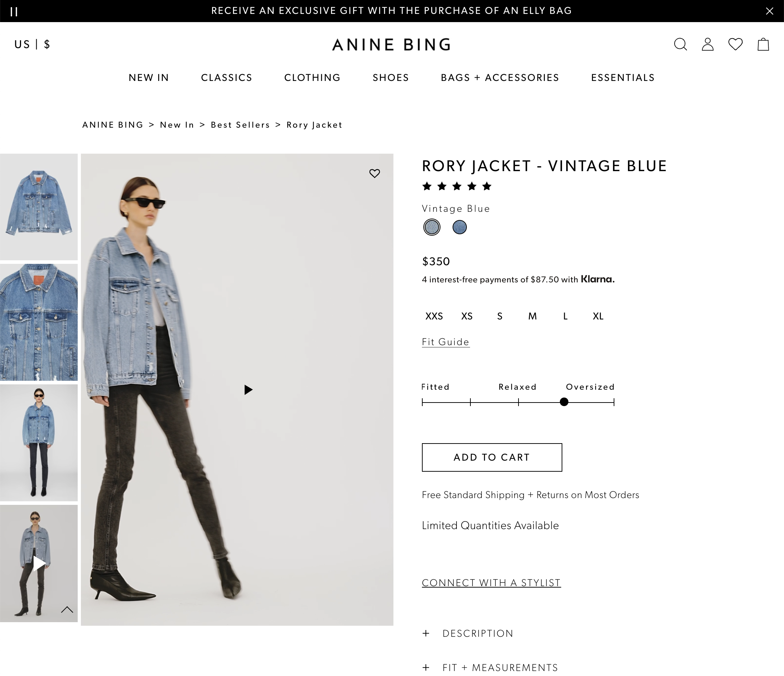Go to Bags + Accessories menu

pyautogui.click(x=500, y=78)
